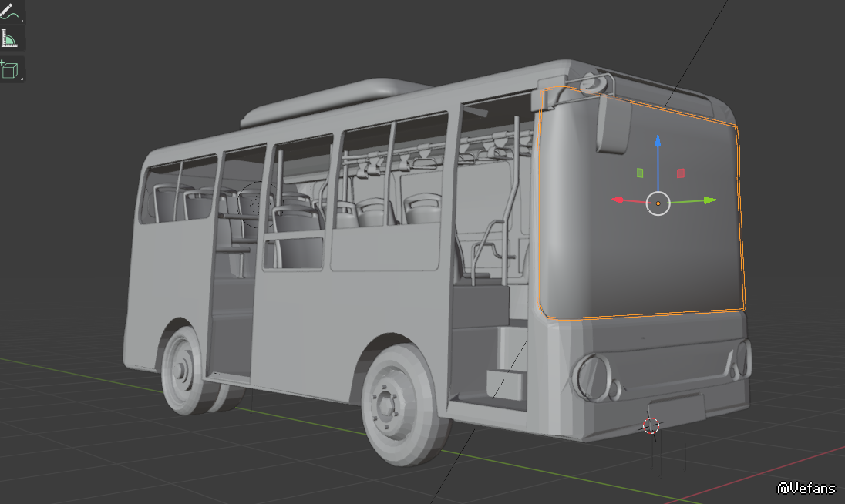Viewport: 845px width, 504px height.
Task: Click the green plane handle on gizmo
Action: coord(640,173)
